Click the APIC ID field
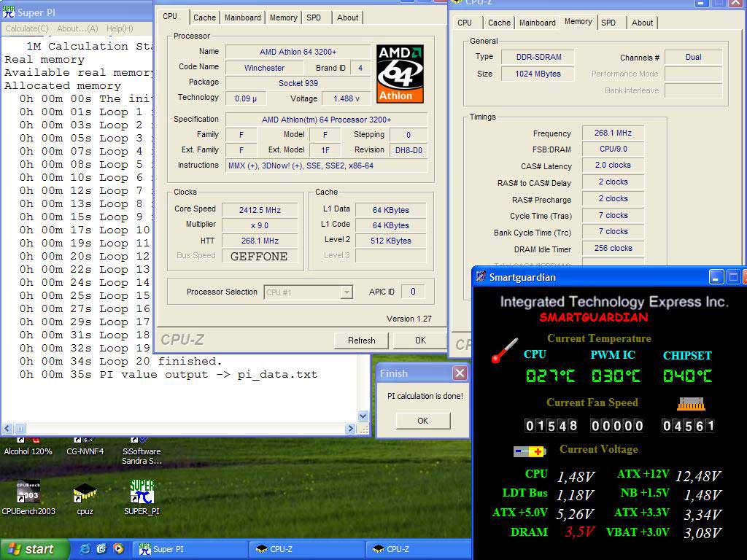 (413, 292)
